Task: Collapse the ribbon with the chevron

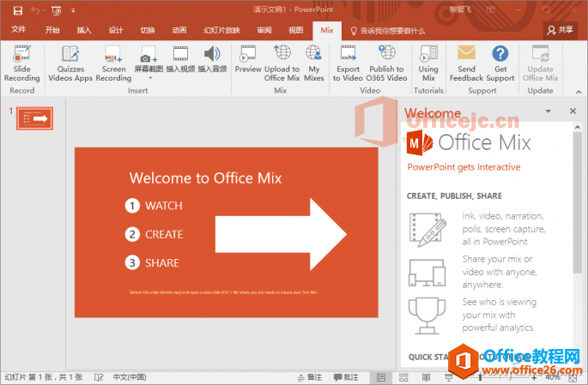Action: pos(579,92)
